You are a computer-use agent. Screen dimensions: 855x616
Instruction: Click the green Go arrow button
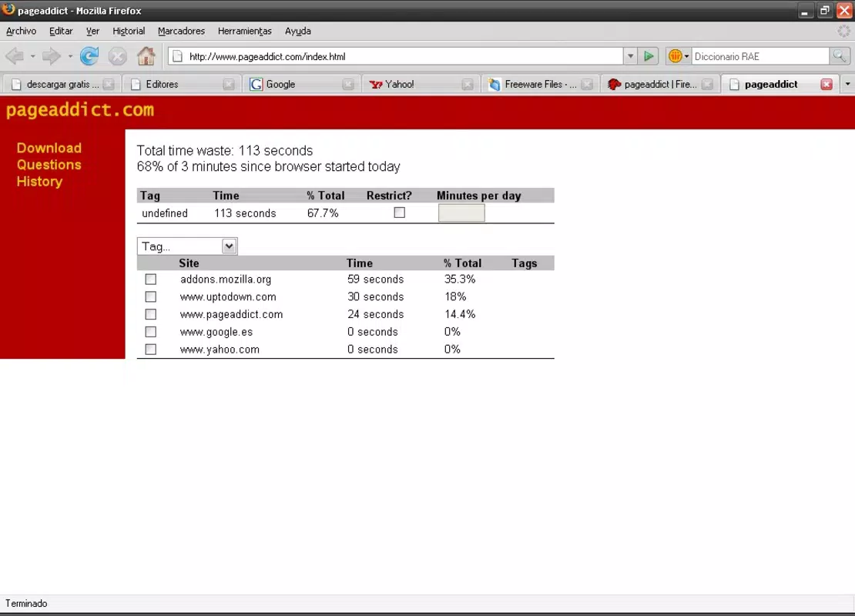coord(649,56)
